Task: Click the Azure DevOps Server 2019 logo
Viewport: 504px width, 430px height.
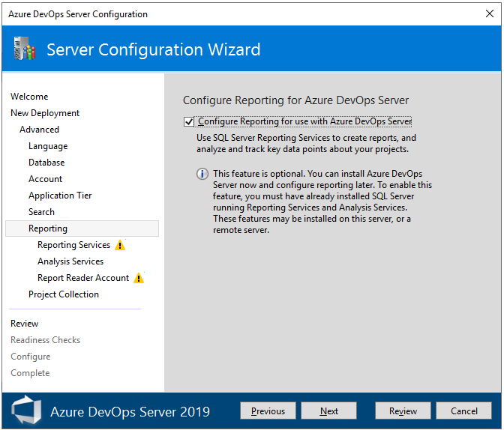Action: (27, 411)
